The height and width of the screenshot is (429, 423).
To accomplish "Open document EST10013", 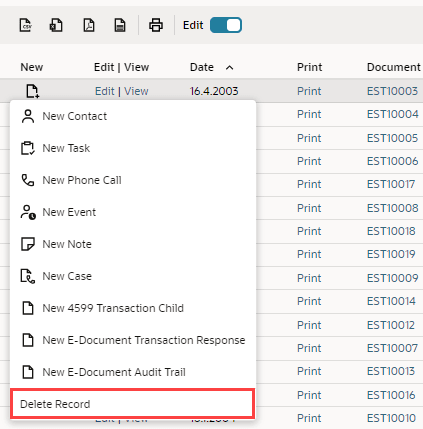I will tap(391, 371).
